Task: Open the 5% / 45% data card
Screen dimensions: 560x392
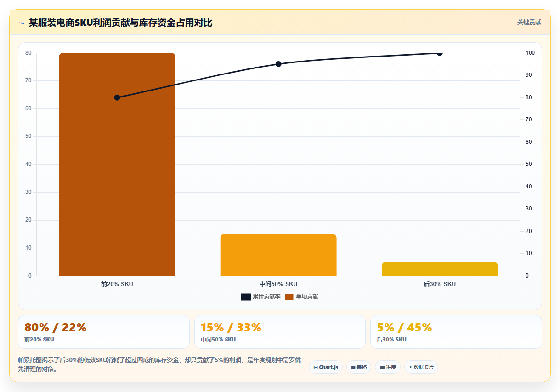Action: (456, 332)
